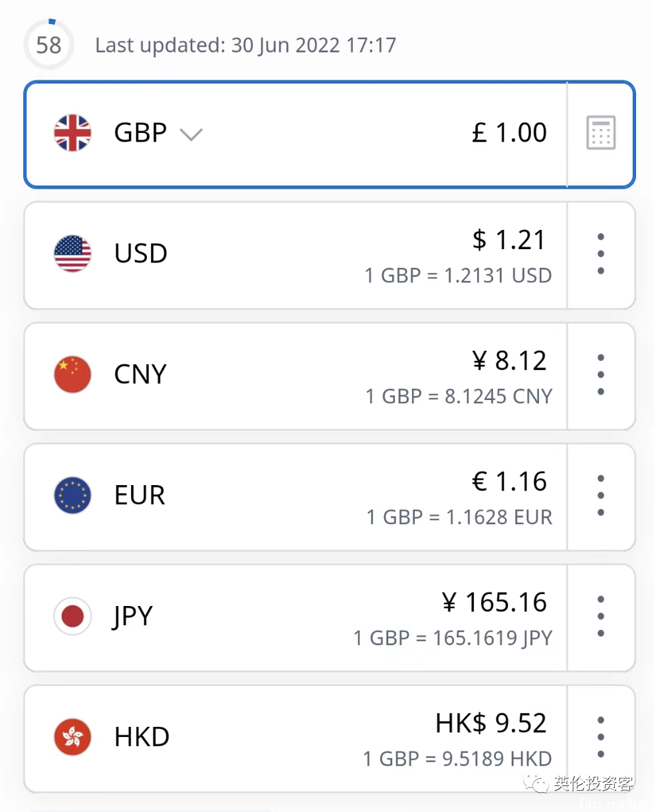Click the Last updated timestamp text
Viewport: 654px width, 812px height.
pos(246,45)
